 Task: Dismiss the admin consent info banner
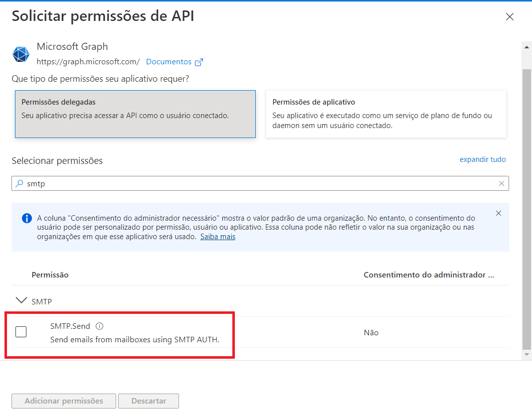[499, 213]
